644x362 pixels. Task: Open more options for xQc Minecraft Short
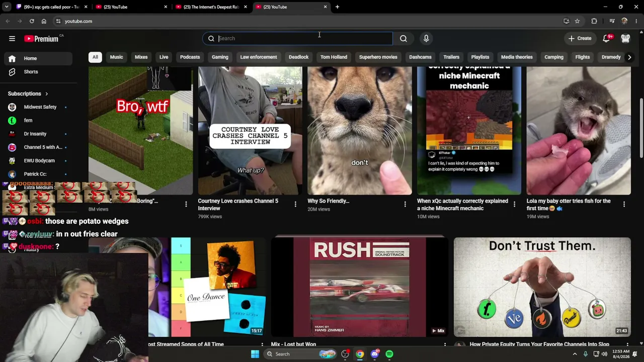click(514, 204)
